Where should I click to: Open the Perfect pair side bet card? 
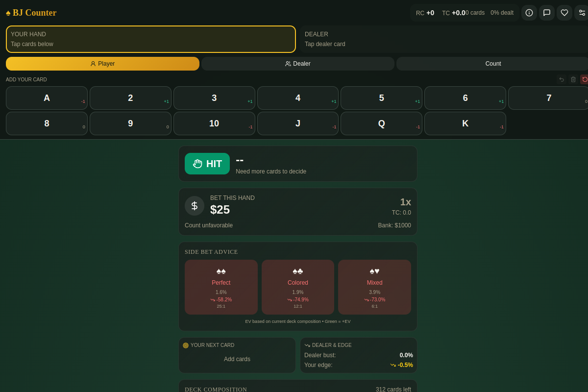tap(221, 287)
